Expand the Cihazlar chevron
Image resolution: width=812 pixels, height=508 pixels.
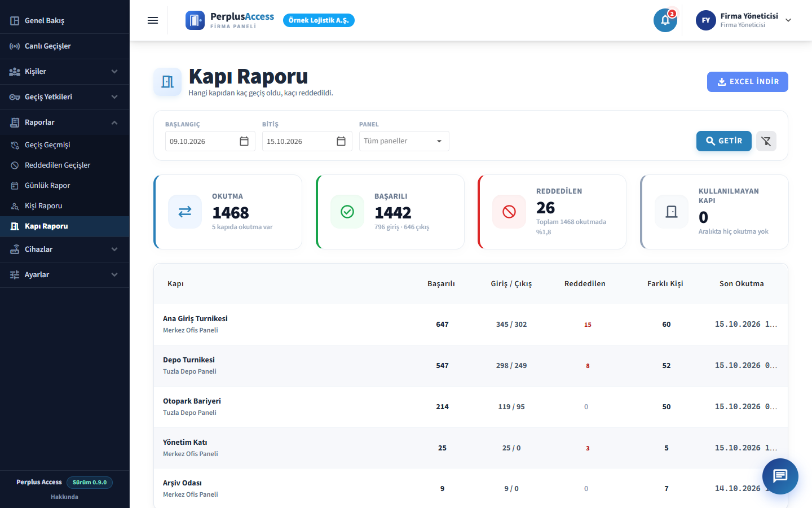click(114, 249)
